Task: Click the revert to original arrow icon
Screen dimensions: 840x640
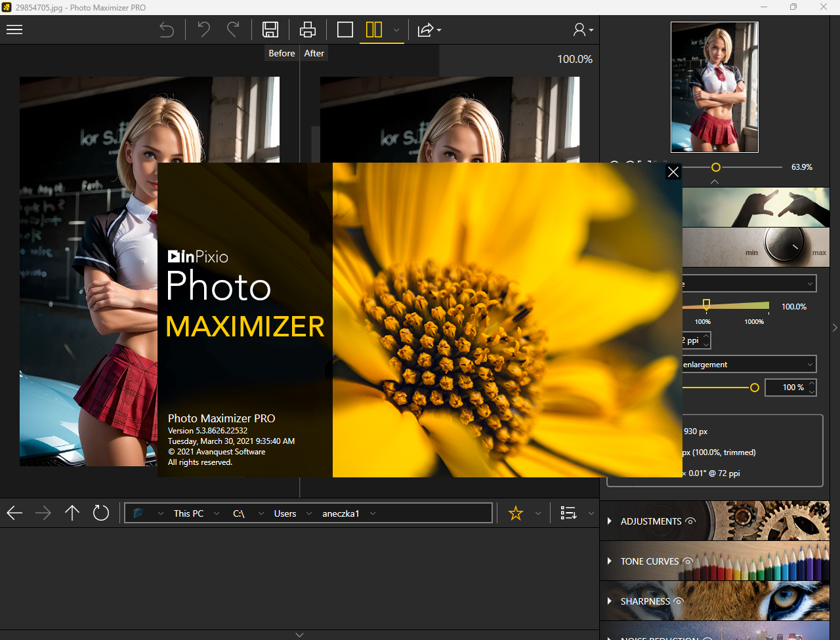Action: point(167,30)
